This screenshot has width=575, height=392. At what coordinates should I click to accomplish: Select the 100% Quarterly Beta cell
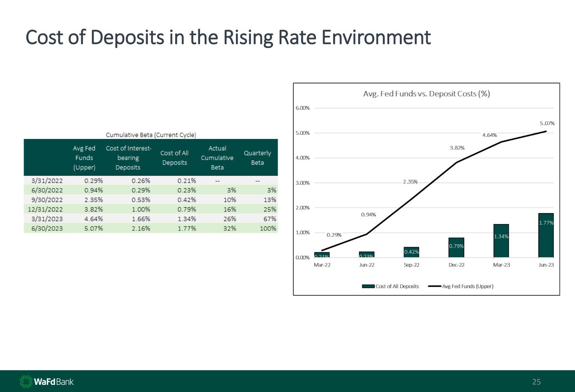tap(268, 228)
